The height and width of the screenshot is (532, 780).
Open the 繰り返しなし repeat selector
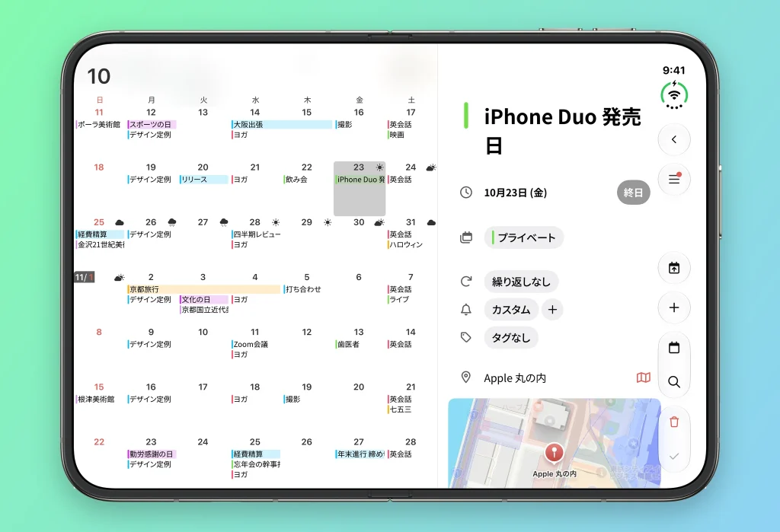coord(521,282)
